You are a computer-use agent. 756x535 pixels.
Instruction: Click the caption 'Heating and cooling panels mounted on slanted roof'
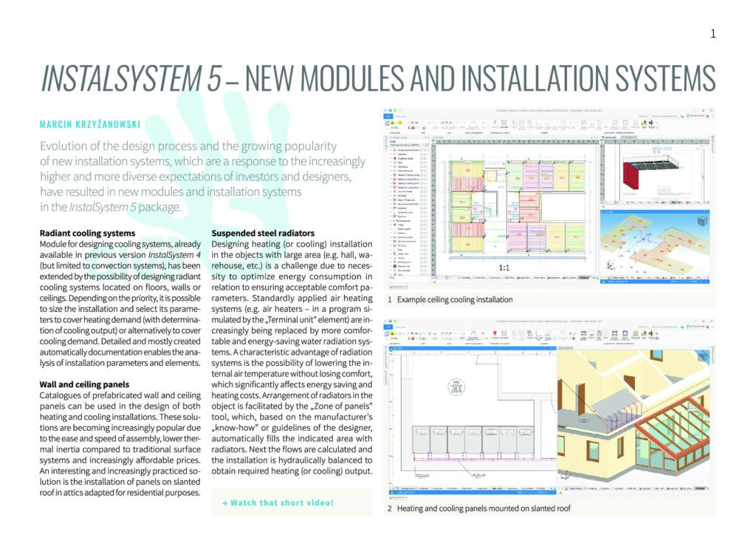pos(484,508)
